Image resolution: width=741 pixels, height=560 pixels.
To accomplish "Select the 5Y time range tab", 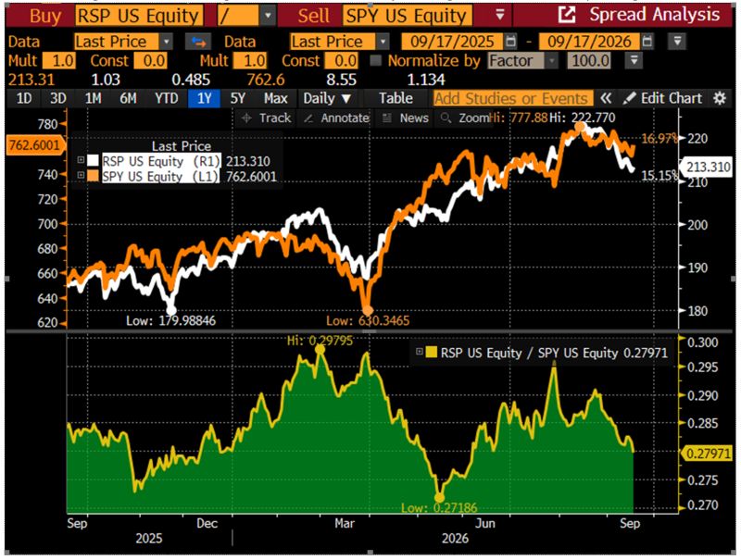I will pyautogui.click(x=238, y=98).
